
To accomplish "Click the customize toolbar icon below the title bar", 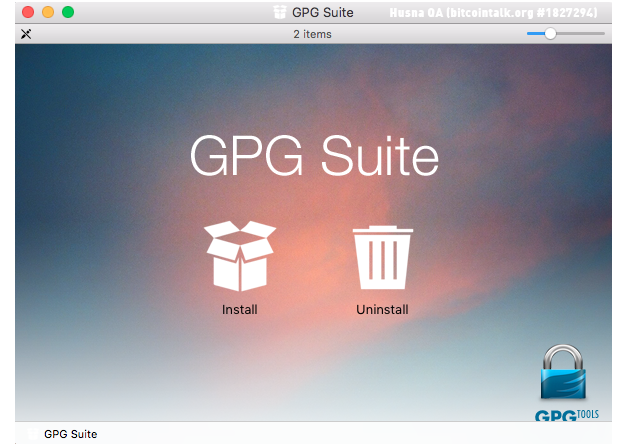I will 26,34.
